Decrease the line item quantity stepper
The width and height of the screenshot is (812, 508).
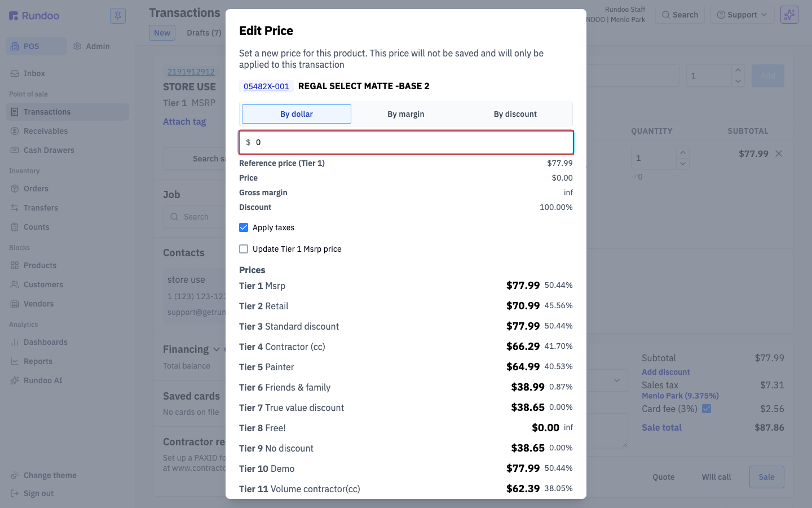click(x=683, y=164)
